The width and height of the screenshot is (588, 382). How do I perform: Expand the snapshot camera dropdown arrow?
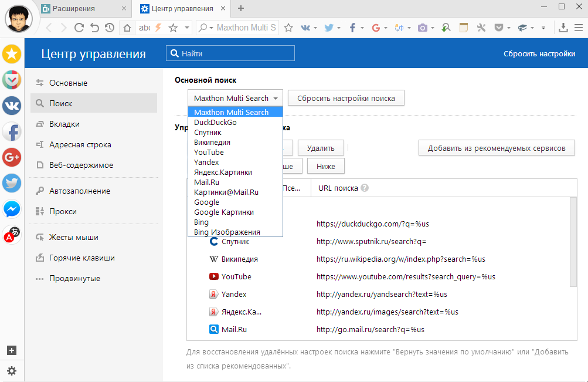click(x=433, y=28)
